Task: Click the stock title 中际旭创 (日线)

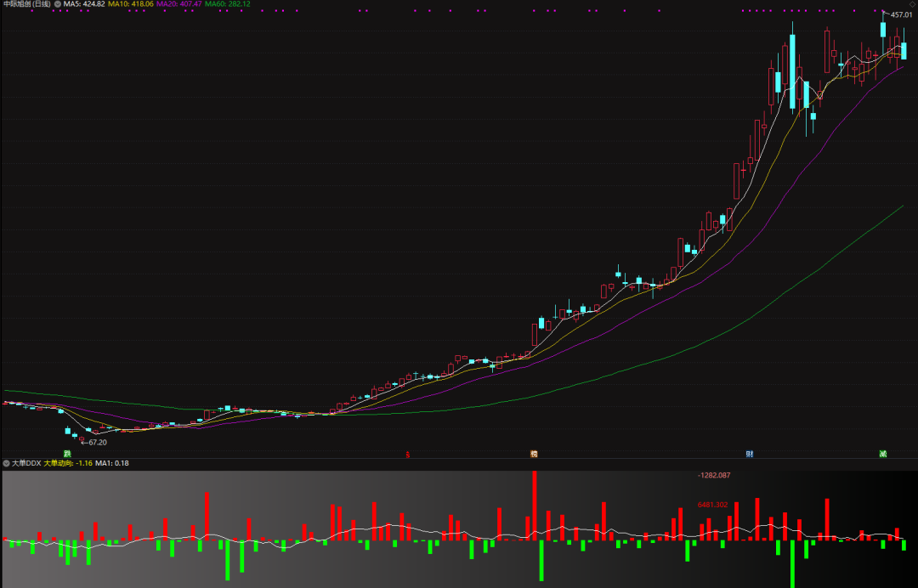Action: pyautogui.click(x=26, y=4)
